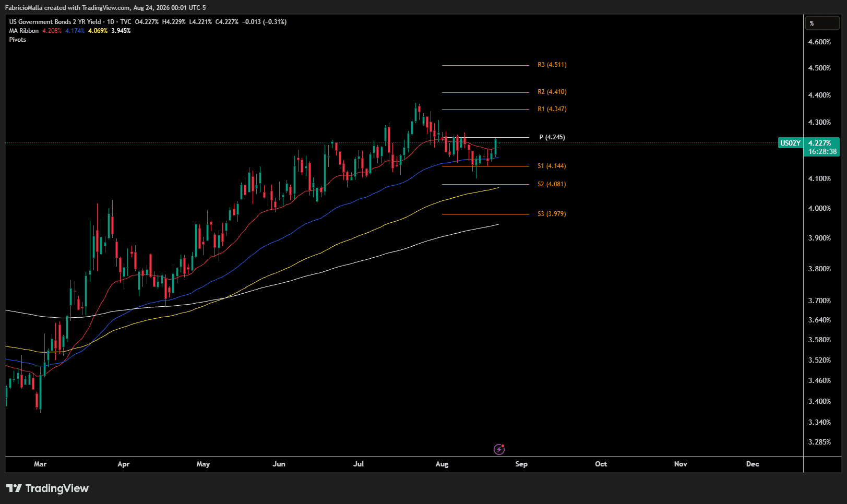Click the 3.520% price scale label
Screen dimensions: 847x504
819,360
